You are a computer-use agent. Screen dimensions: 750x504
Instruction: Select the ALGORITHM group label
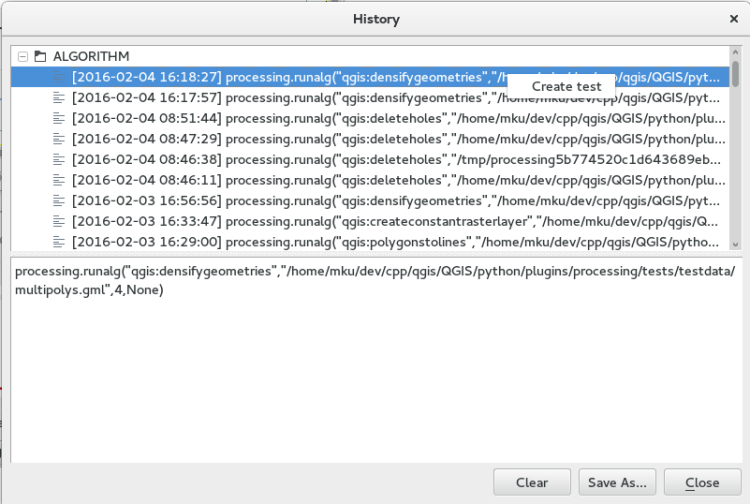click(x=91, y=56)
